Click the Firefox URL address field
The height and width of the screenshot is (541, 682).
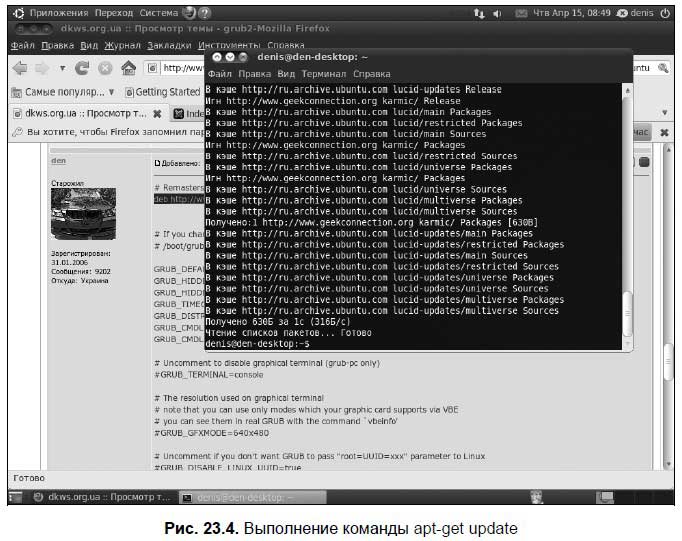(174, 68)
